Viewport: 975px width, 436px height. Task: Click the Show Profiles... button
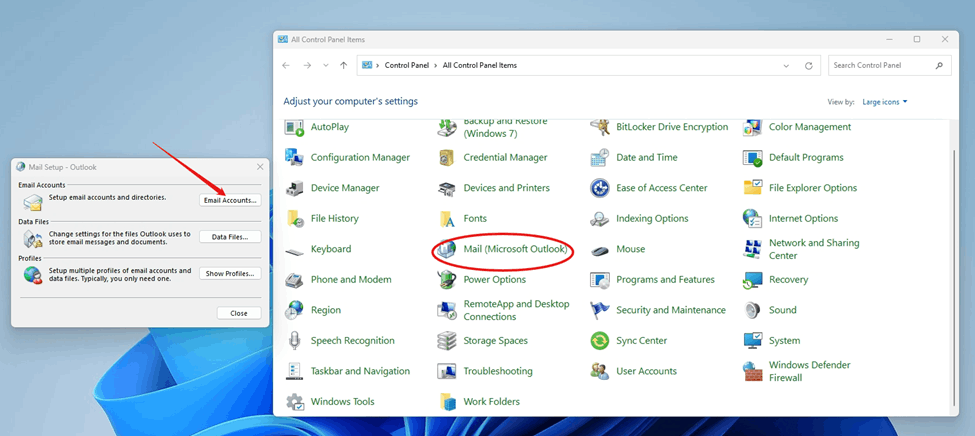(x=230, y=274)
